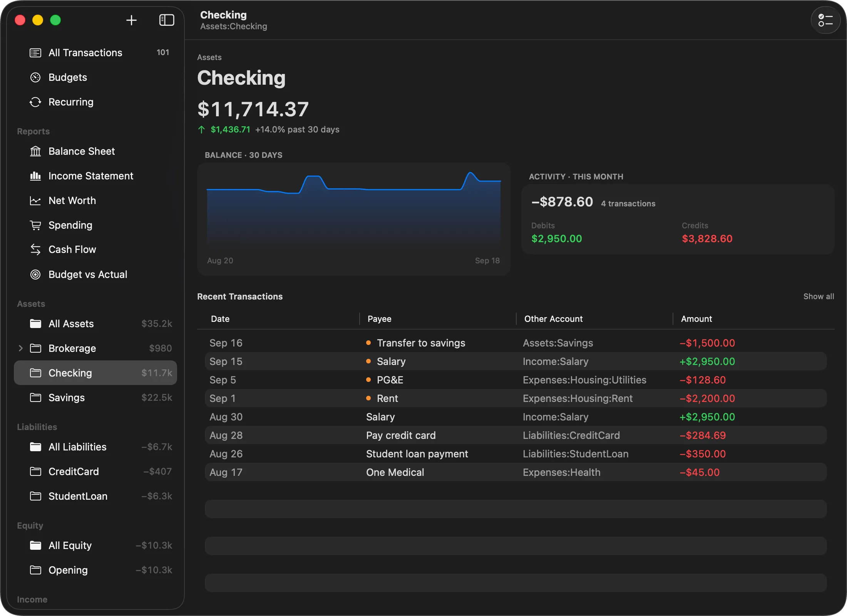This screenshot has height=616, width=847.
Task: Select the Rent transaction row
Action: click(516, 398)
